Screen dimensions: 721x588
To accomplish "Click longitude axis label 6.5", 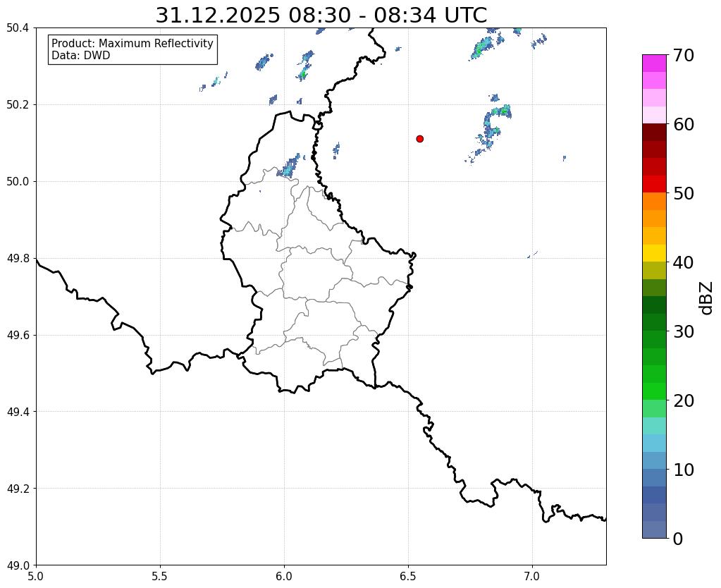I will click(408, 576).
